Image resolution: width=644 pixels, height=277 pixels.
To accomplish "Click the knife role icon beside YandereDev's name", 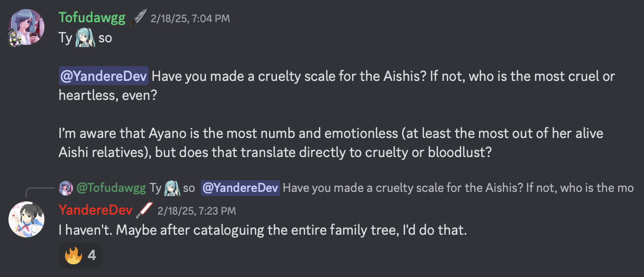I will point(144,210).
